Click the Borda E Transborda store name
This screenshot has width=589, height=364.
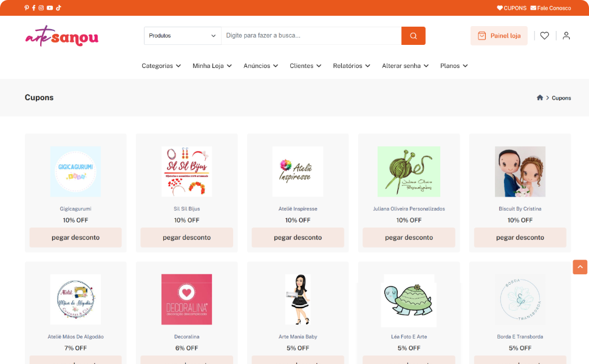pyautogui.click(x=520, y=337)
